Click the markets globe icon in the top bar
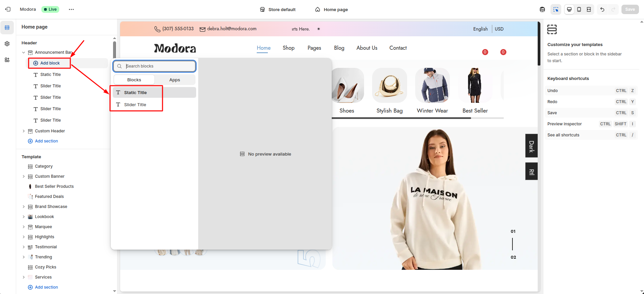Image resolution: width=644 pixels, height=294 pixels. point(542,9)
